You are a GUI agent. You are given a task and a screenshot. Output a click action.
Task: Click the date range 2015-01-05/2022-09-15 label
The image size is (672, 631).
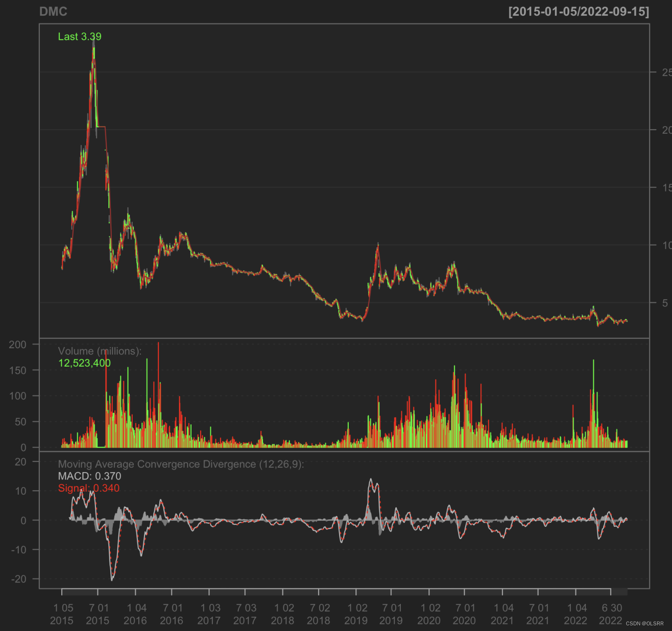[x=579, y=12]
